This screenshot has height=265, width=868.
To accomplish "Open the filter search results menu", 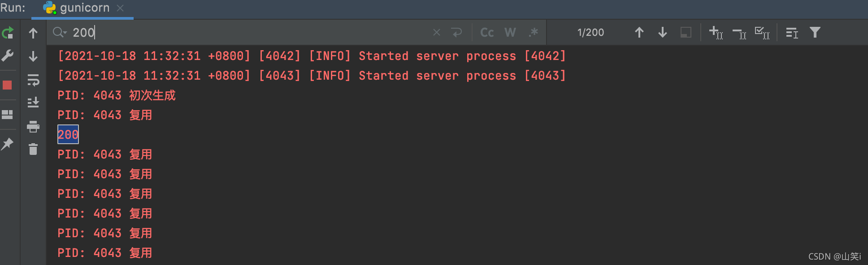I will coord(815,32).
